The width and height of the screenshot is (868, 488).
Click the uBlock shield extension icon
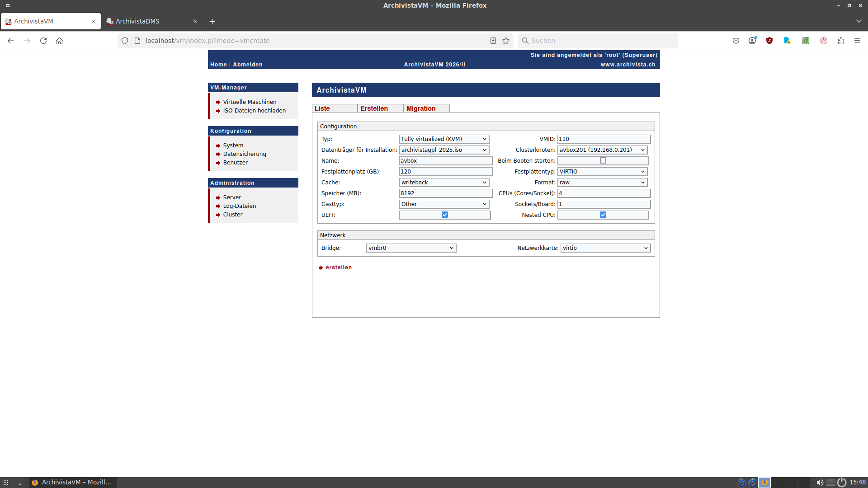(x=769, y=41)
